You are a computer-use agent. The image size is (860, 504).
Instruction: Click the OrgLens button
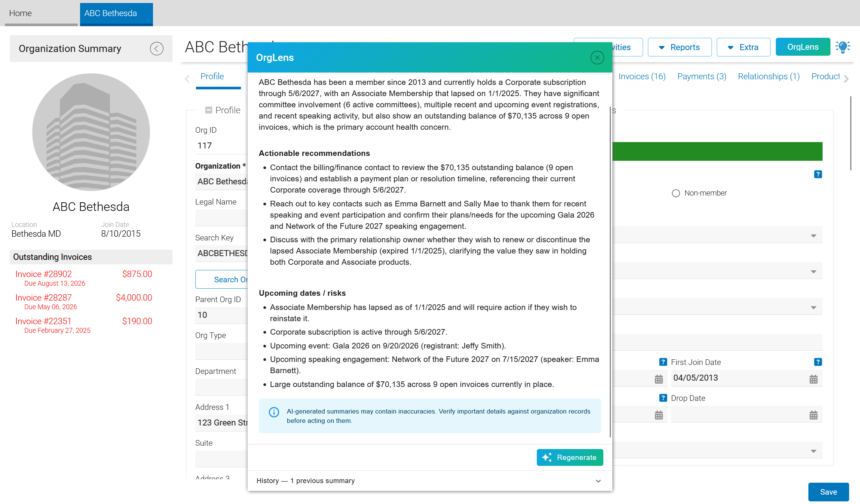coord(803,47)
